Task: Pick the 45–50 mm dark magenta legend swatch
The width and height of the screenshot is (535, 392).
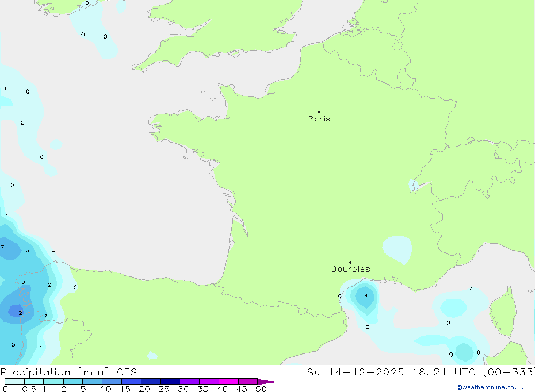Action: pyautogui.click(x=248, y=381)
